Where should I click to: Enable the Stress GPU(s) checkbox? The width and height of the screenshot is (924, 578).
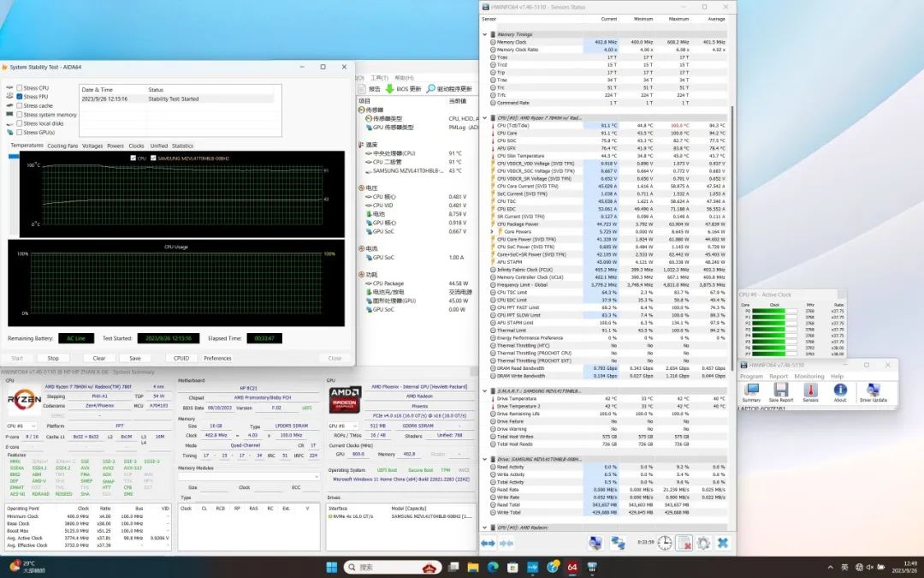(x=20, y=132)
